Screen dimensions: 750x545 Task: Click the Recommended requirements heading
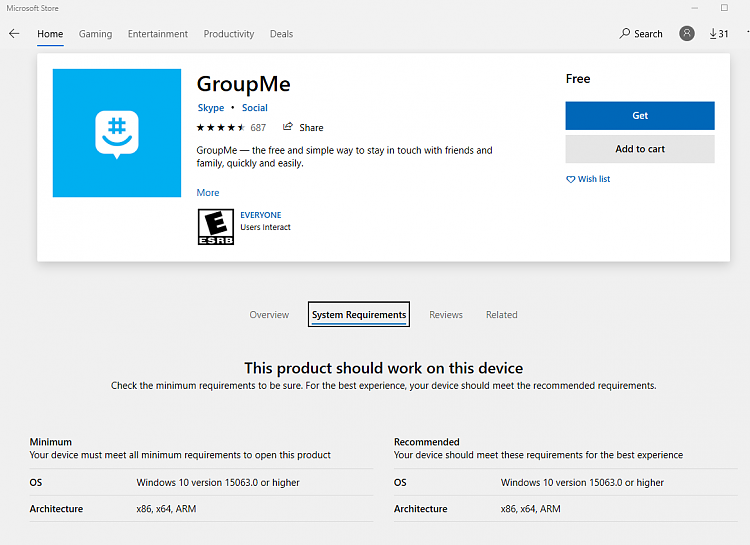pos(427,442)
